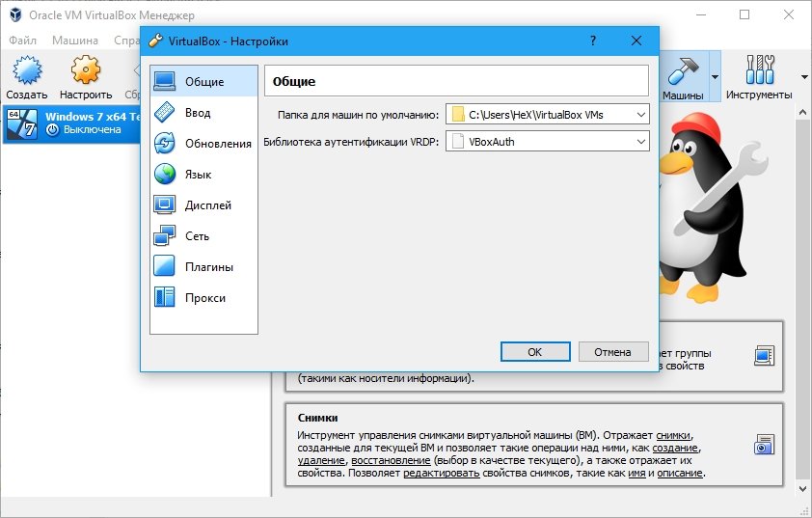812x518 pixels.
Task: Open the Общие settings category
Action: click(x=203, y=81)
